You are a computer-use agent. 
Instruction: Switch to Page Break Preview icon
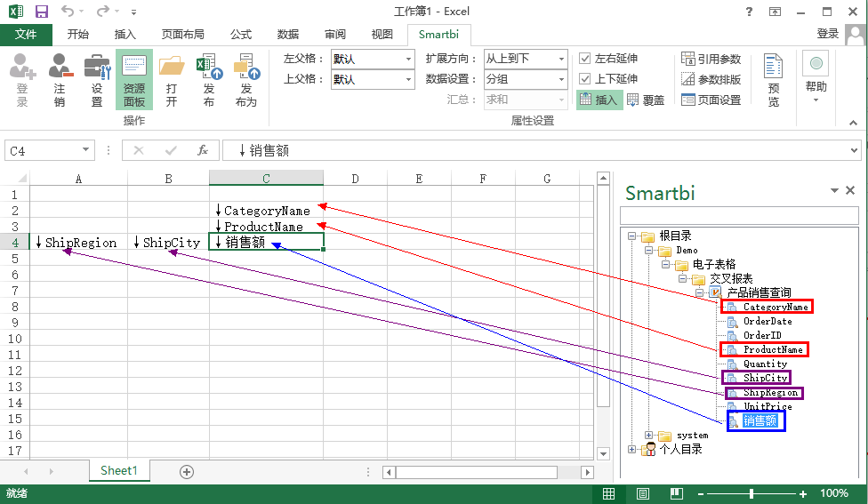coord(677,494)
